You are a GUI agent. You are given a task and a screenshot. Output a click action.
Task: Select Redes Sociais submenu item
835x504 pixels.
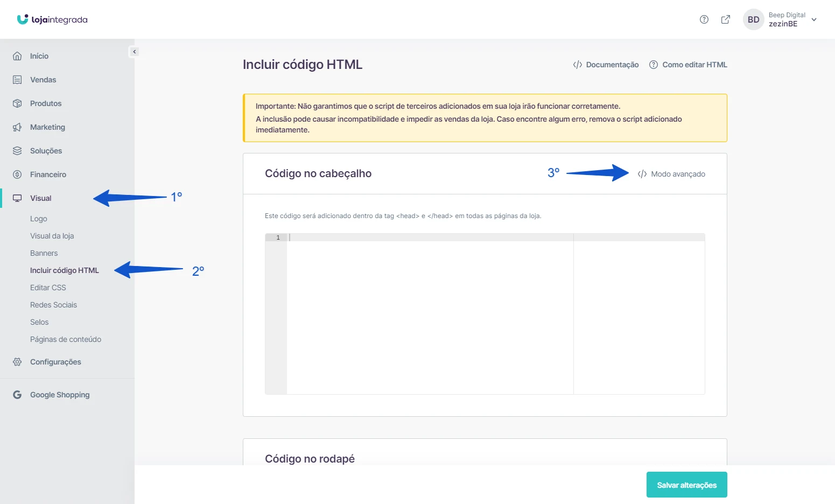click(x=54, y=305)
